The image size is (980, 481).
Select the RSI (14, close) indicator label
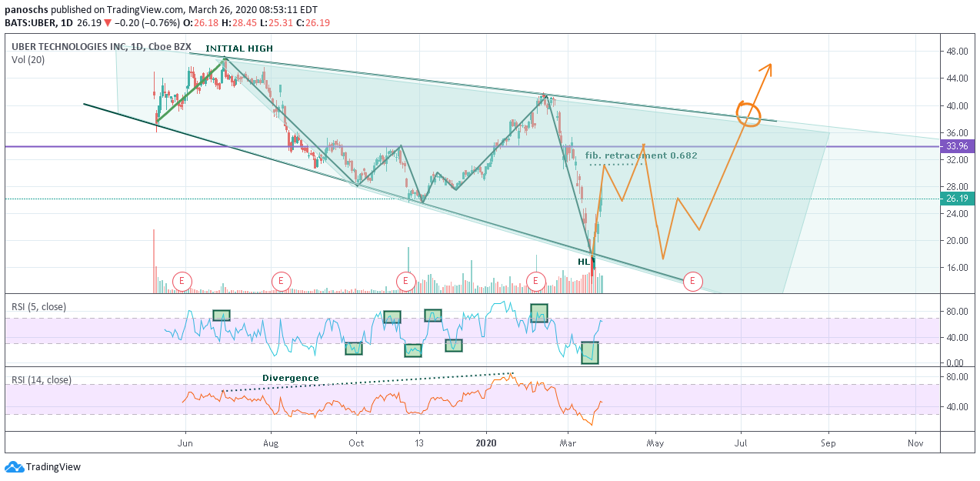[41, 379]
